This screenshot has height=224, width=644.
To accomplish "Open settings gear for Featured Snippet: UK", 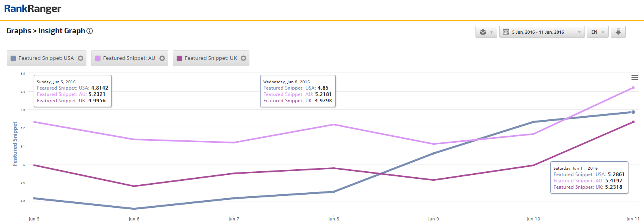I will pyautogui.click(x=243, y=58).
